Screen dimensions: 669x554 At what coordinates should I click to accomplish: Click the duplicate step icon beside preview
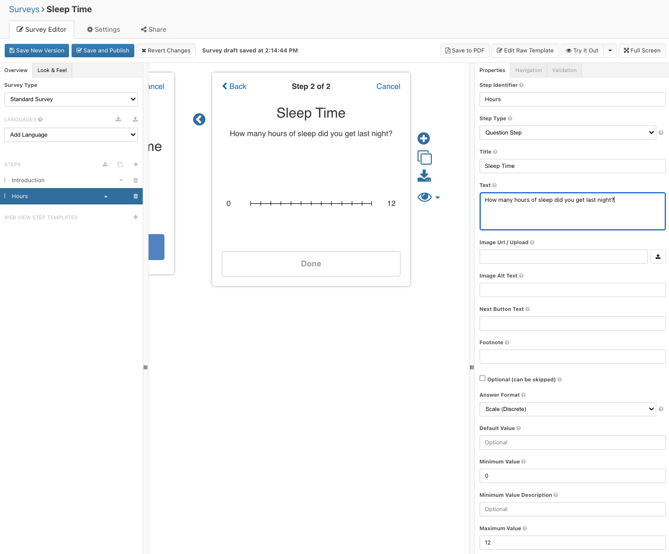tap(424, 158)
